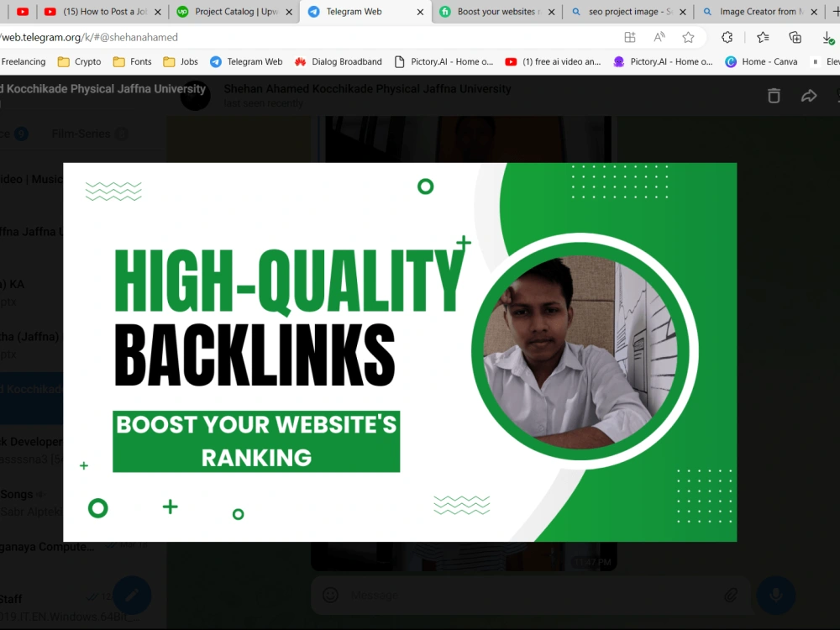This screenshot has height=630, width=840.
Task: Open the Songs chat in the chat list
Action: 32,502
